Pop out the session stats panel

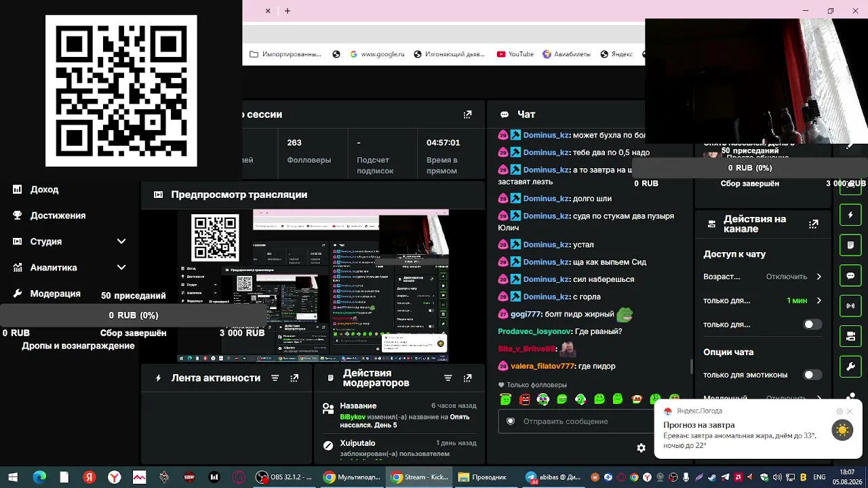pyautogui.click(x=467, y=115)
